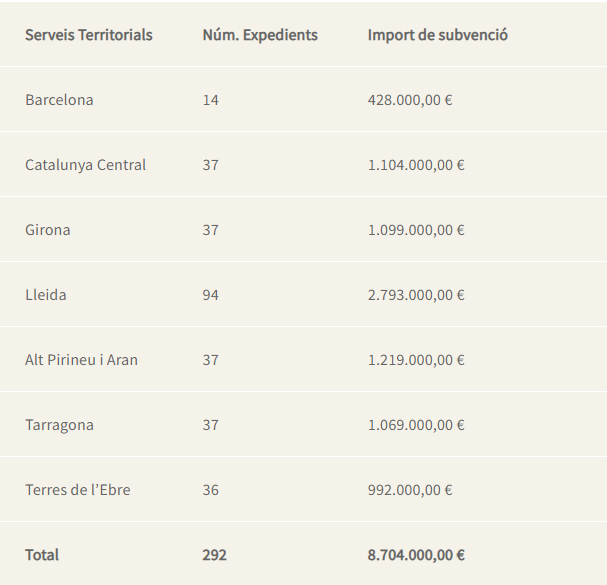Click the Núm. Expedients column header
This screenshot has width=607, height=585.
pos(260,35)
